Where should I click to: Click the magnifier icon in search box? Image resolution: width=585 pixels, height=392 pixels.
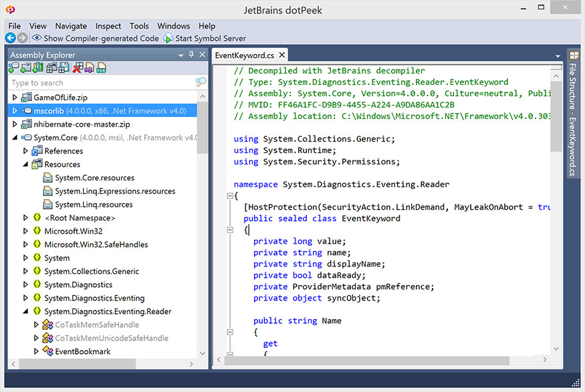201,82
